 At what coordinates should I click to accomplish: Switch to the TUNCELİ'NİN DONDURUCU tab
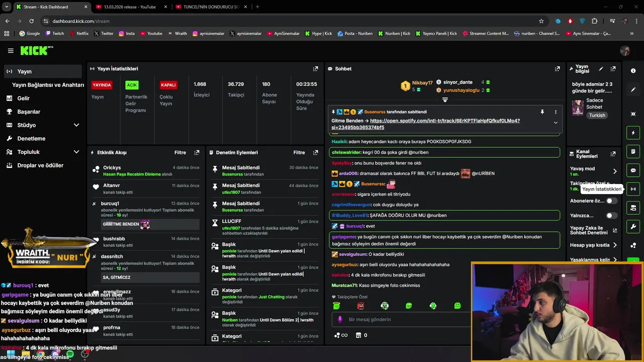pos(211,7)
